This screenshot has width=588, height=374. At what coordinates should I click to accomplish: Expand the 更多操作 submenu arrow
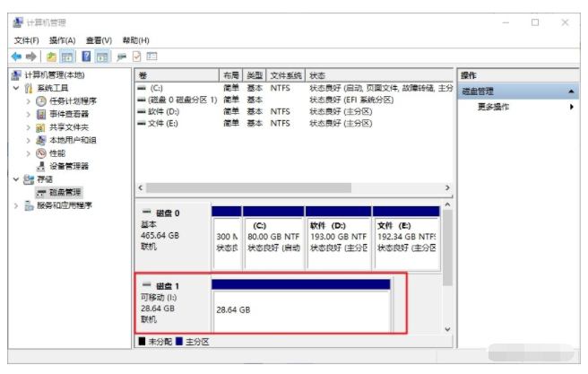[572, 107]
